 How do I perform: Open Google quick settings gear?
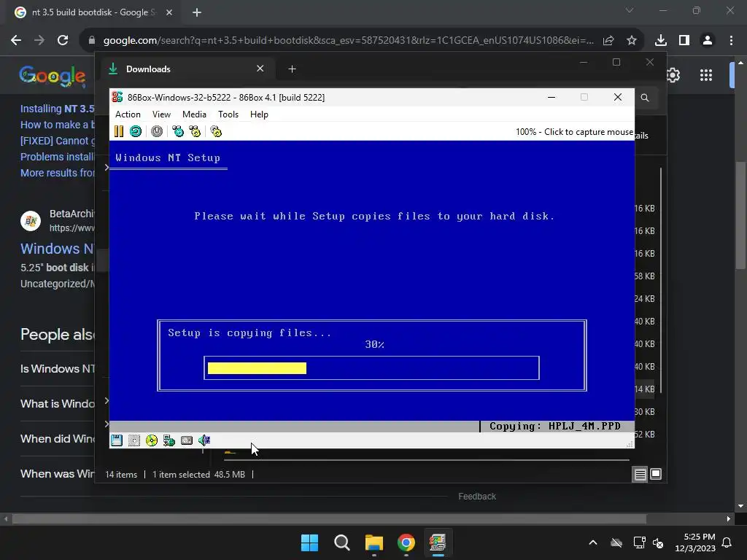[x=673, y=75]
